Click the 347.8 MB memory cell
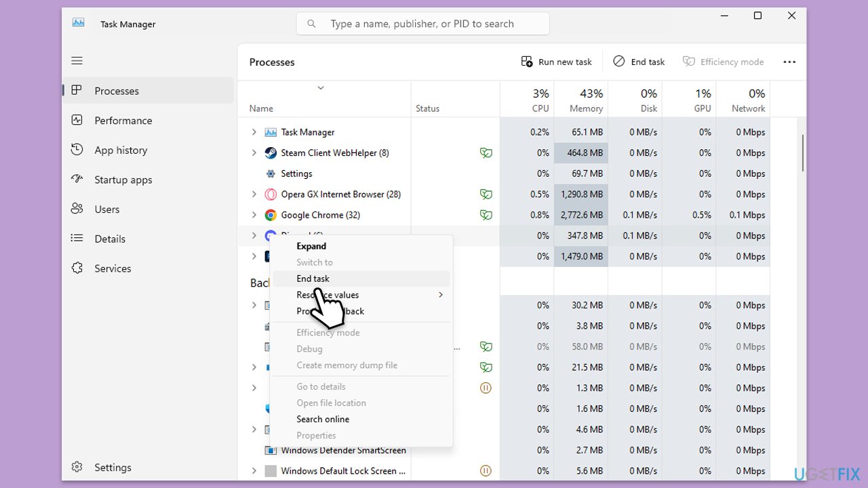Image resolution: width=868 pixels, height=488 pixels. coord(581,236)
